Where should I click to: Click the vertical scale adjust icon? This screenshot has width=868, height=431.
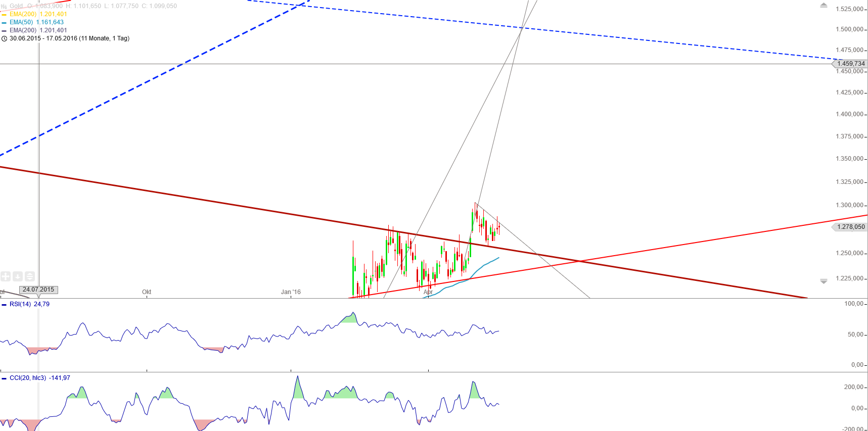click(x=30, y=276)
